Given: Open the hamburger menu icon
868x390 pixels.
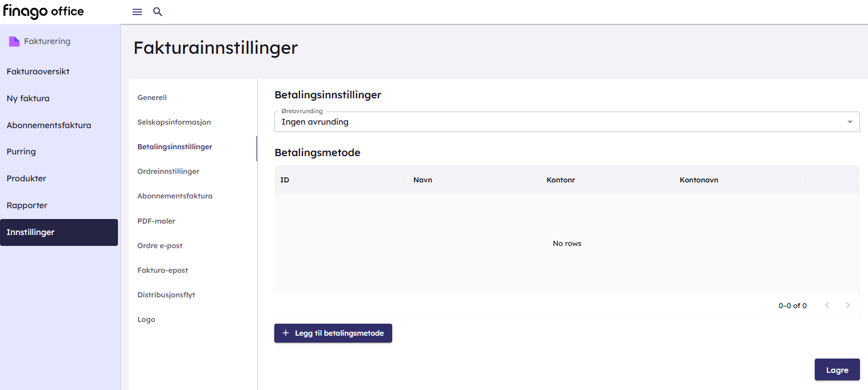Looking at the screenshot, I should [137, 12].
